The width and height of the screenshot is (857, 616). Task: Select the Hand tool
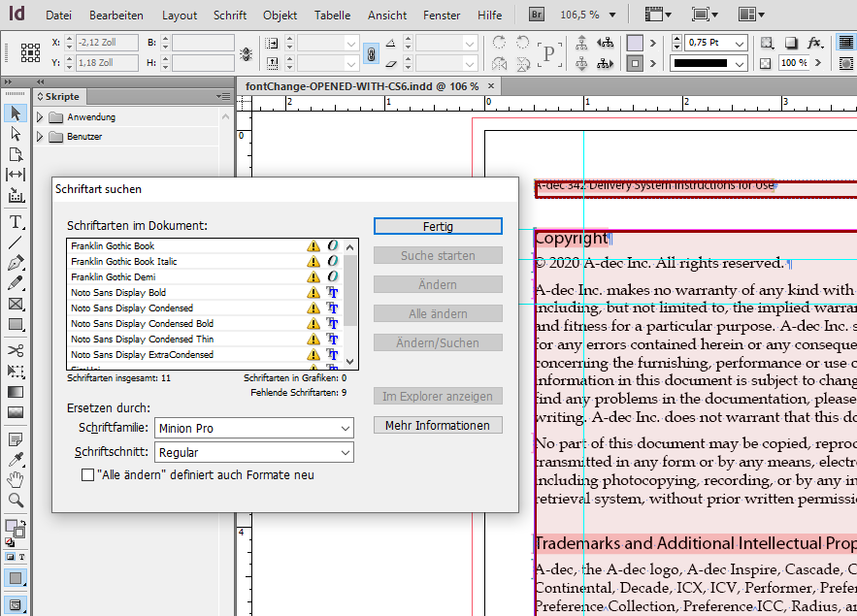(16, 479)
